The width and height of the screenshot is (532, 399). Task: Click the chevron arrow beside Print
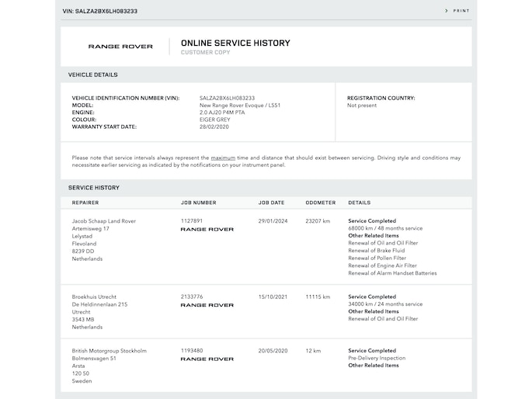click(447, 11)
